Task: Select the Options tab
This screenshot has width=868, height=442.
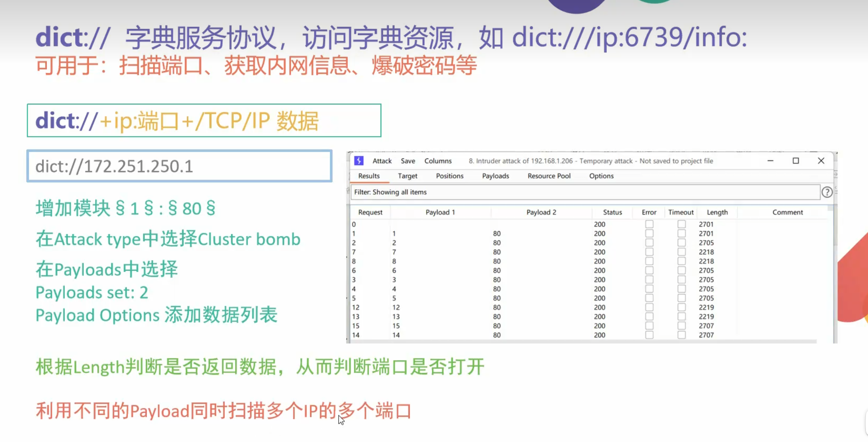Action: pyautogui.click(x=601, y=176)
